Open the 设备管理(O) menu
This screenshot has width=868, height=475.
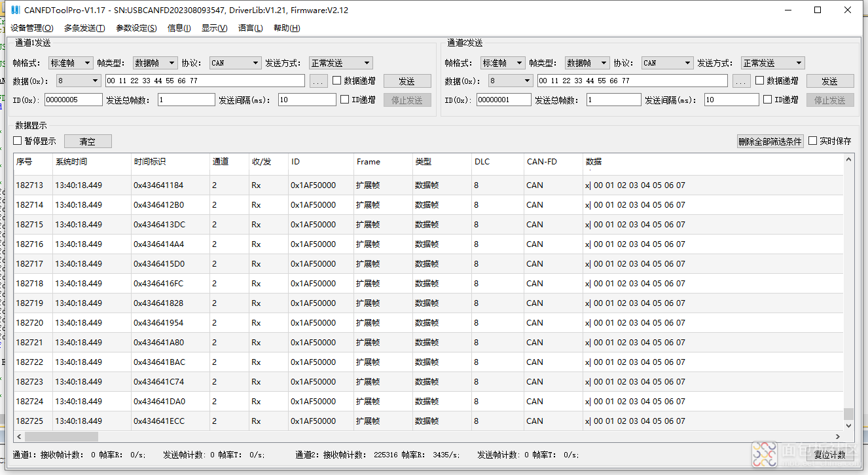(x=32, y=28)
